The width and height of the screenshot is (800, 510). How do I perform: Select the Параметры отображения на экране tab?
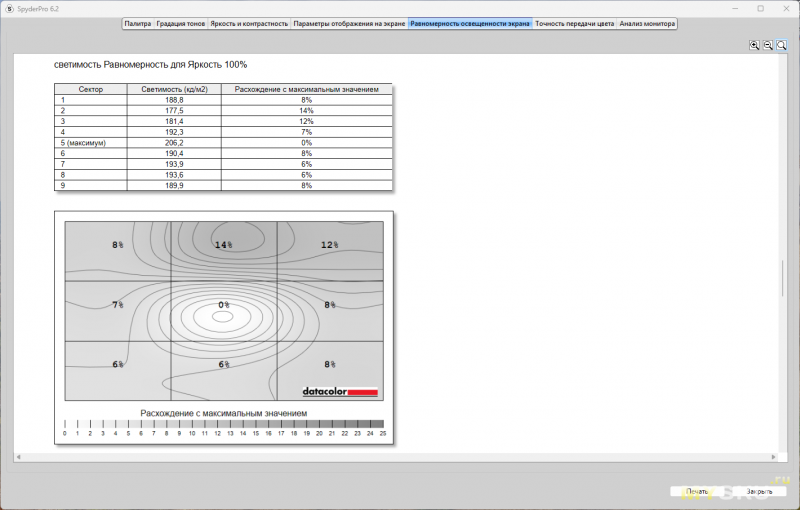[349, 22]
